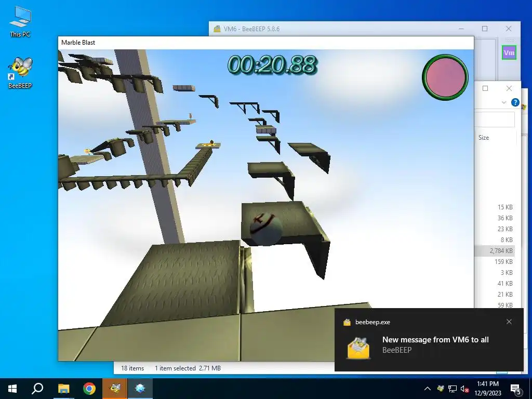Image resolution: width=532 pixels, height=399 pixels.
Task: Click the envelope icon in the notification
Action: coord(358,348)
